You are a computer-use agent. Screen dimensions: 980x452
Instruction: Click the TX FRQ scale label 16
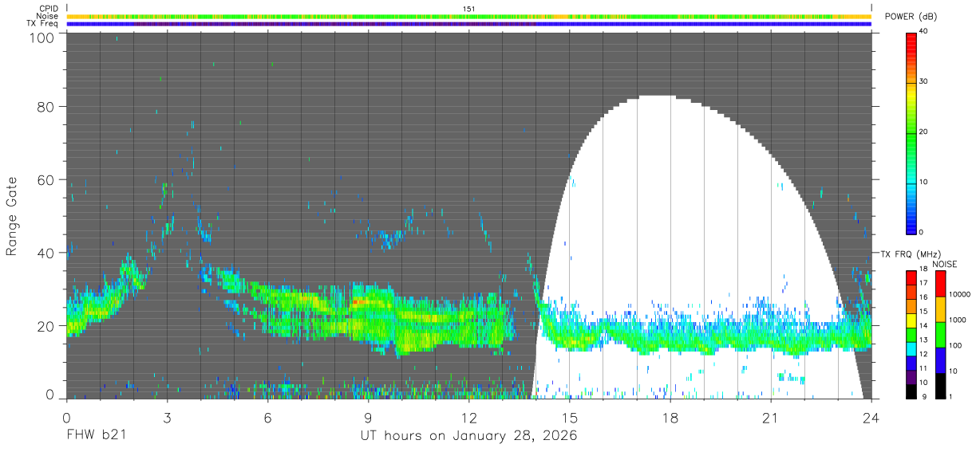[923, 297]
